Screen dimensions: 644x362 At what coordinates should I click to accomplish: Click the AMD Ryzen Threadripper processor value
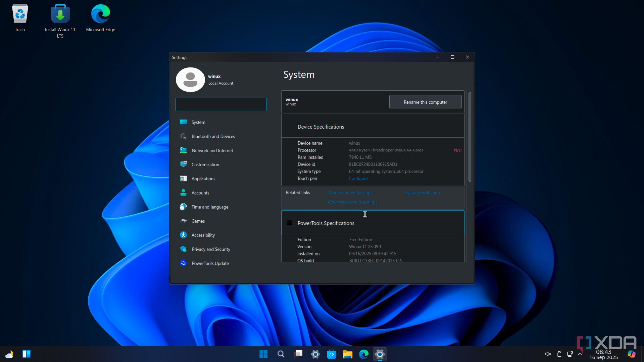pos(386,150)
